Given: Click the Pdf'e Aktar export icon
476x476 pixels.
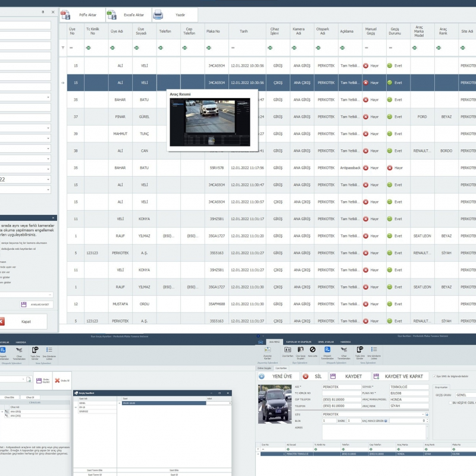Looking at the screenshot, I should tap(68, 15).
